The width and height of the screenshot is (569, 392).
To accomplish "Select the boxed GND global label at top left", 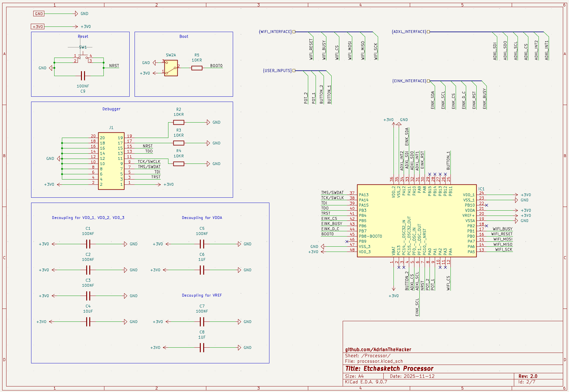I will point(39,14).
